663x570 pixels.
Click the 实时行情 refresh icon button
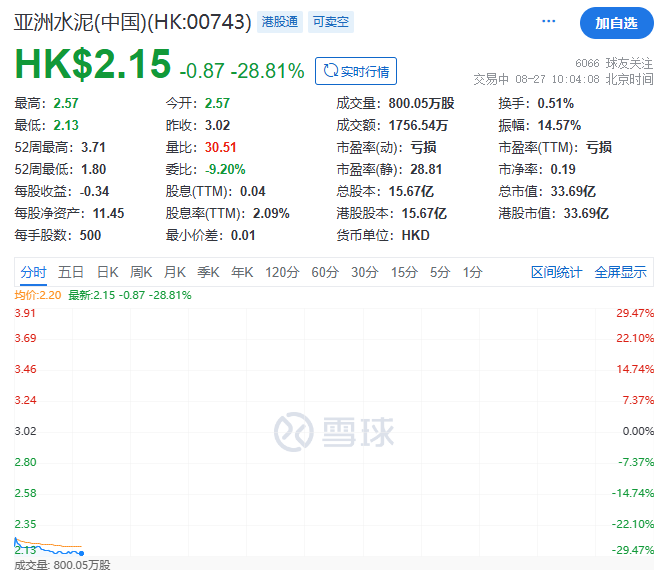click(x=356, y=71)
